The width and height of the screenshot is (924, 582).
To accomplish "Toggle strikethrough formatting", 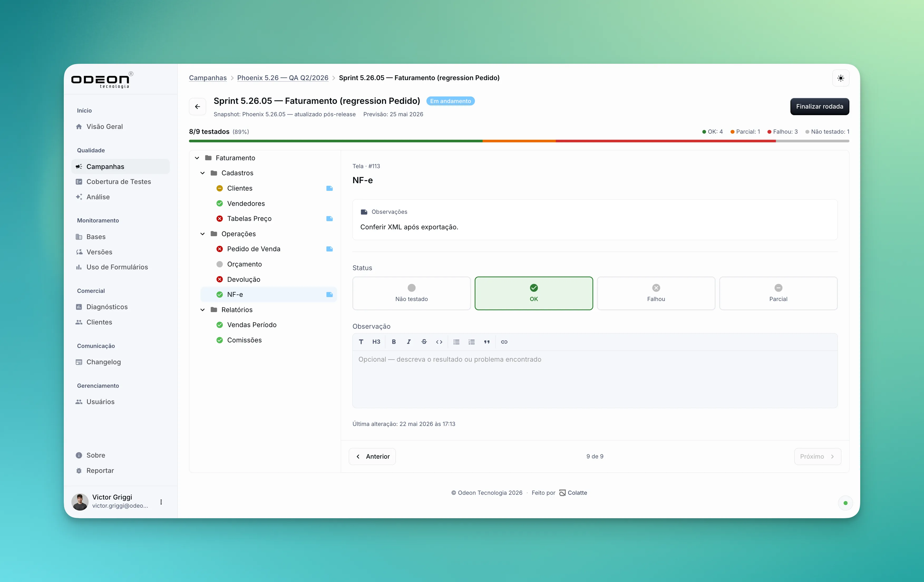I will (424, 342).
